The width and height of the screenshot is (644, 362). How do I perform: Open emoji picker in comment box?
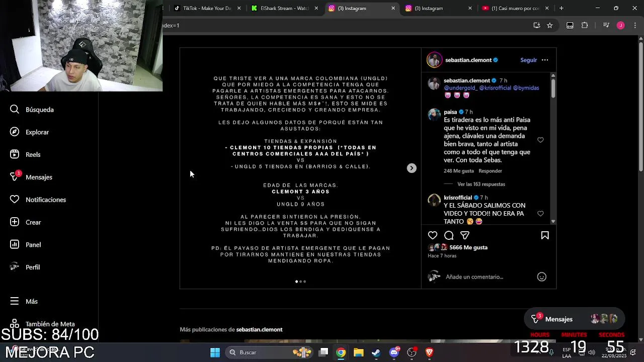pos(542,277)
